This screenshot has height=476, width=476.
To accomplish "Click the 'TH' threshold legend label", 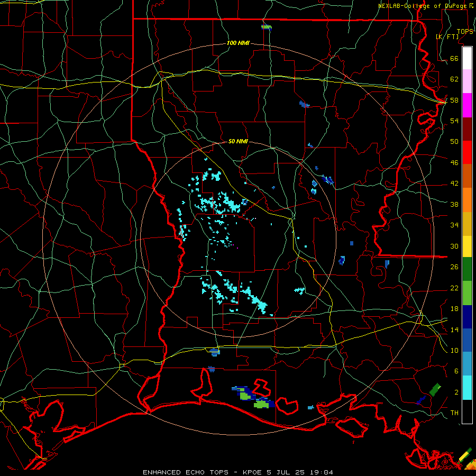I will tap(454, 413).
